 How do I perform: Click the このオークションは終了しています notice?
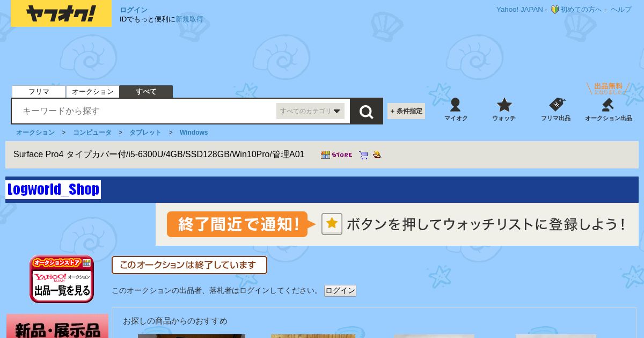(189, 265)
